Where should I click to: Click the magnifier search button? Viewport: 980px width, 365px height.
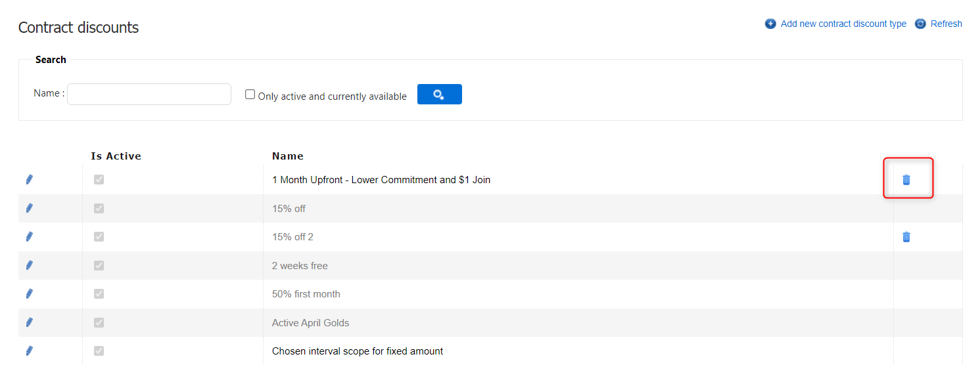pyautogui.click(x=439, y=95)
